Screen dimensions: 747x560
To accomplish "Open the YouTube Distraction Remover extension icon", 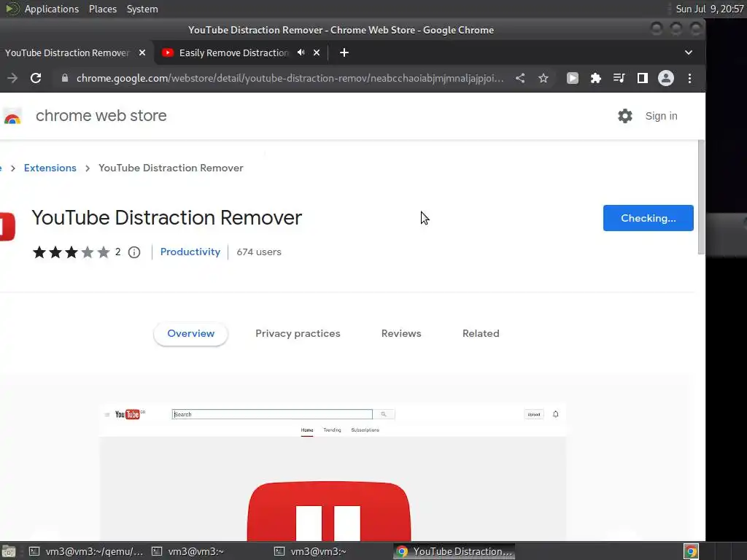I will click(573, 78).
